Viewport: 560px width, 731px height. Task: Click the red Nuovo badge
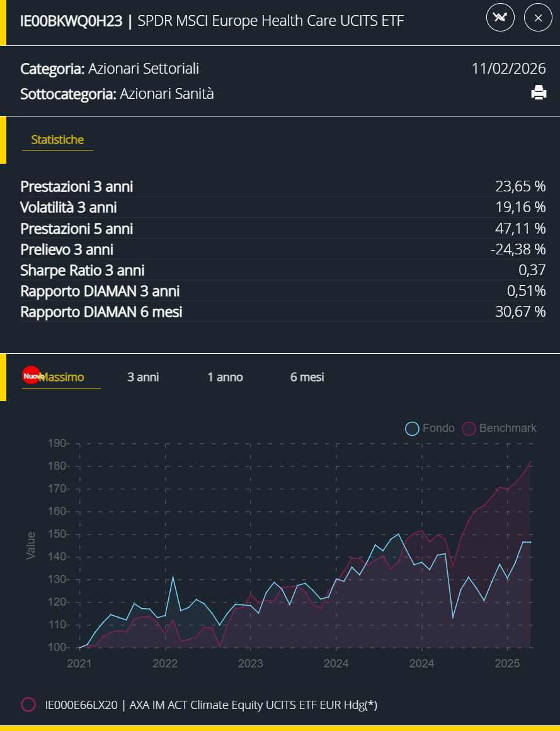coord(31,376)
